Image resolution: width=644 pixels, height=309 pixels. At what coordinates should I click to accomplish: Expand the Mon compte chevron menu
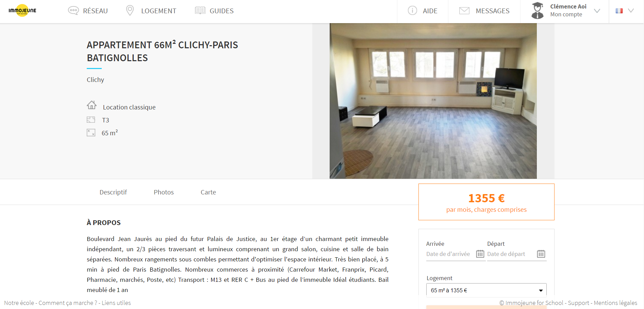tap(597, 11)
